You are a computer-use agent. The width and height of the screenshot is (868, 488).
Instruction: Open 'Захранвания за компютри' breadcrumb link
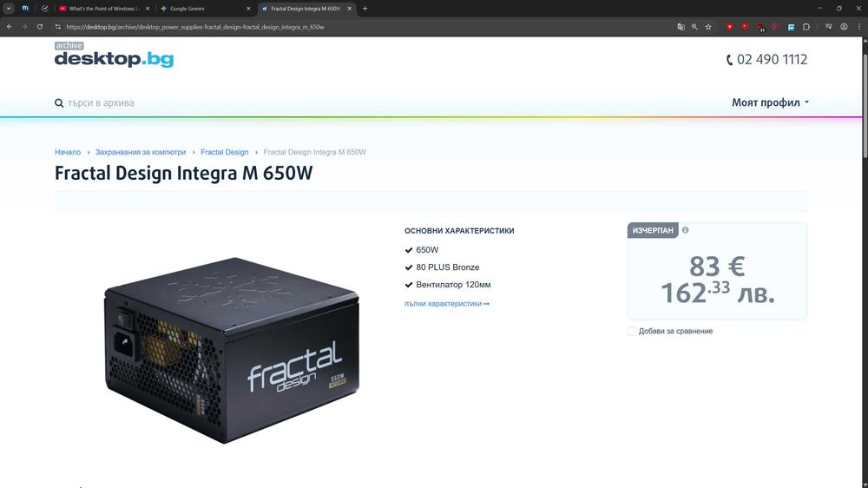pos(141,152)
